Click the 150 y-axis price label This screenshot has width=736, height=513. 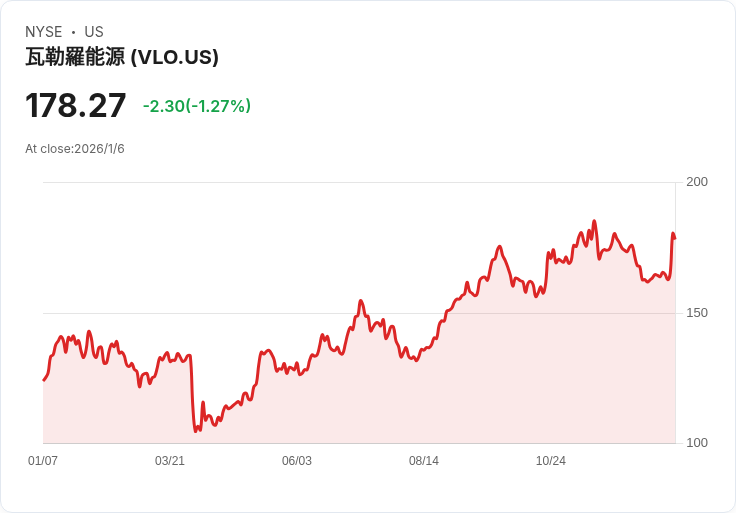click(x=697, y=313)
